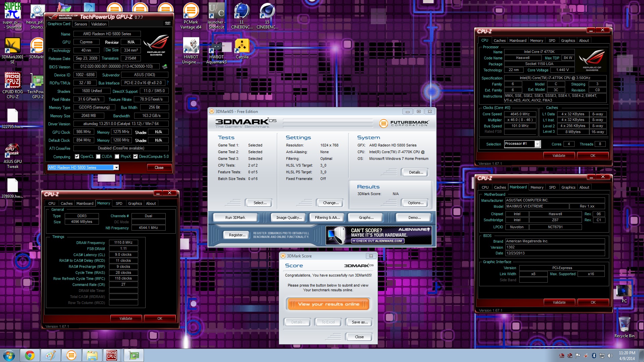Click View your results online button
The image size is (644, 362).
(328, 304)
